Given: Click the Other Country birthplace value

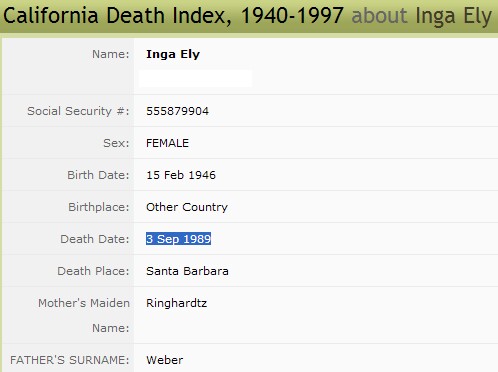Looking at the screenshot, I should [x=187, y=207].
